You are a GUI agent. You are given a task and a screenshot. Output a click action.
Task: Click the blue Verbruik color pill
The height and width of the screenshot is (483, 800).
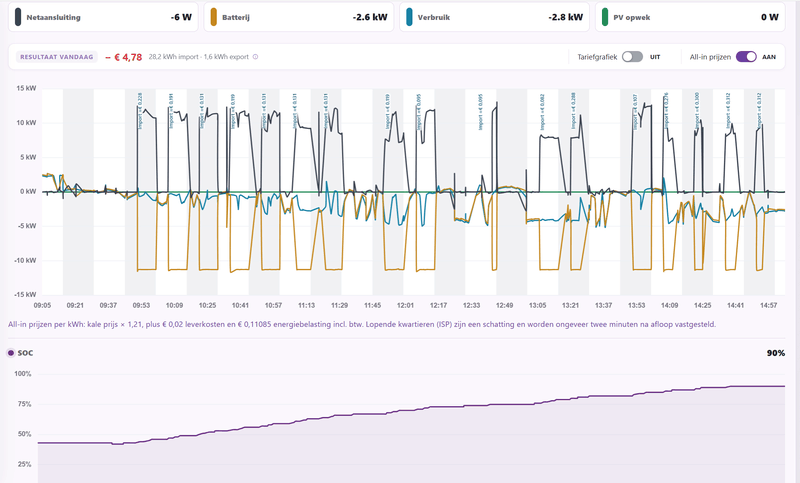(409, 17)
